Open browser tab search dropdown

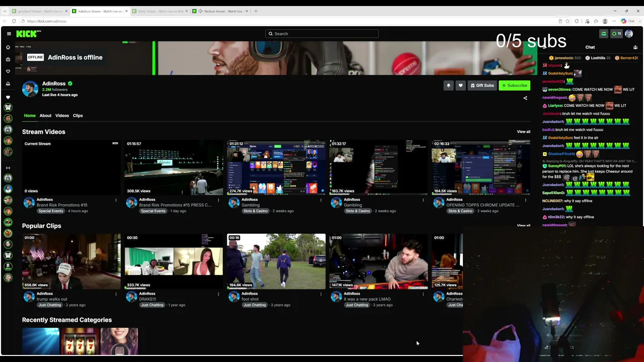[x=5, y=11]
